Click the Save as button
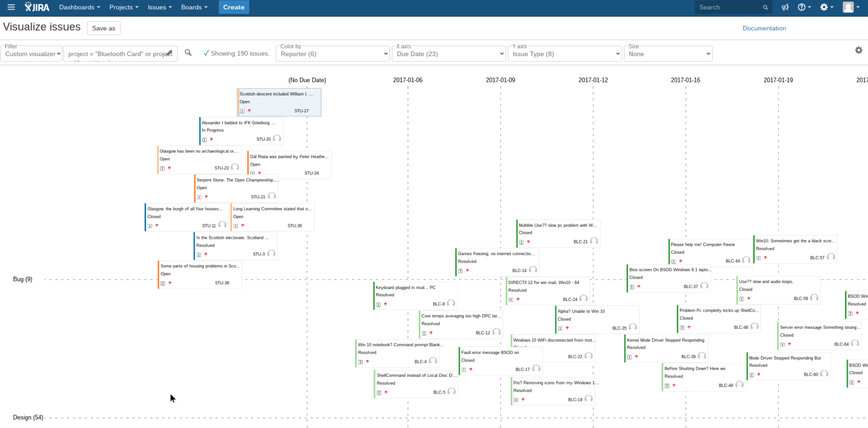This screenshot has width=868, height=428. [104, 28]
